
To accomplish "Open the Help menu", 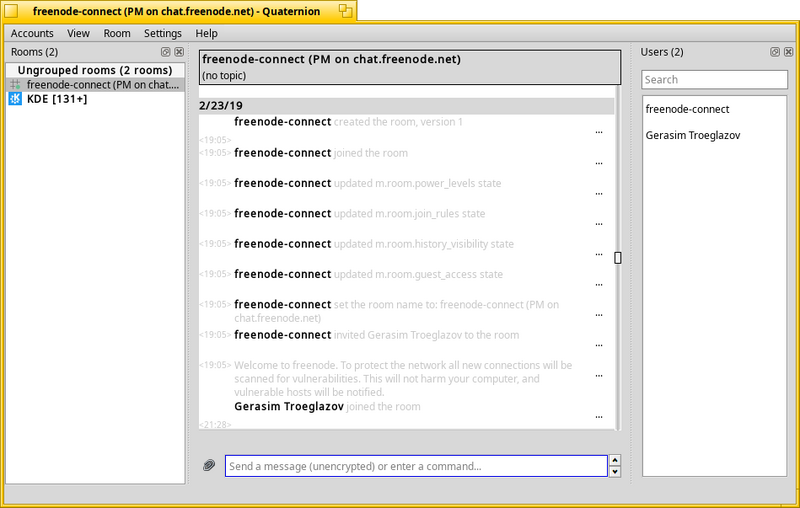I will click(207, 33).
